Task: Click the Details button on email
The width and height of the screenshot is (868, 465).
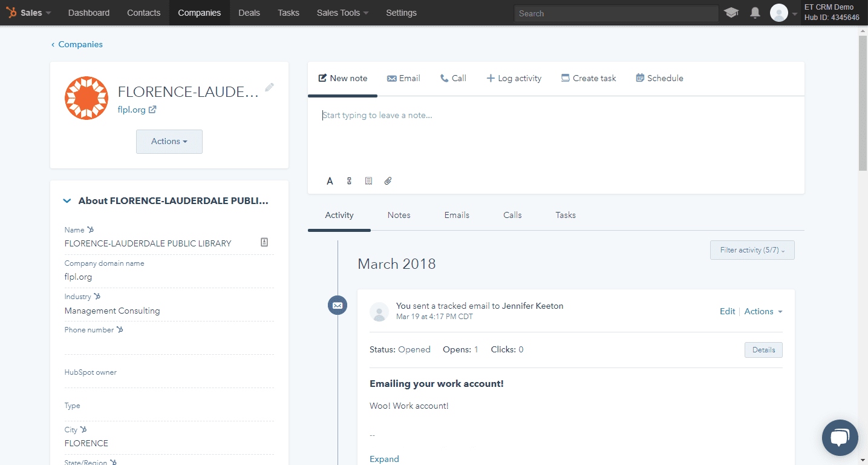Action: (763, 350)
